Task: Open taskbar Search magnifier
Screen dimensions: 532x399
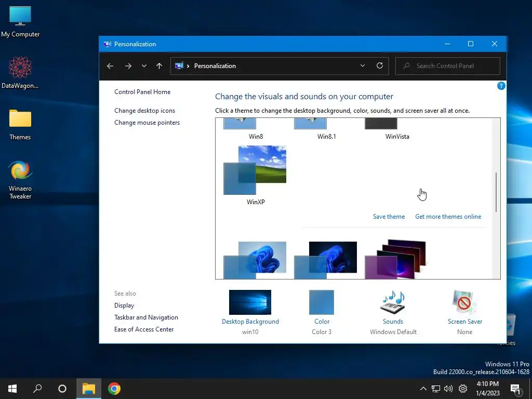Action: [x=37, y=389]
